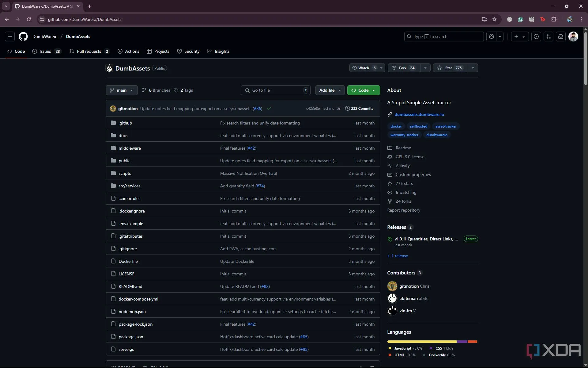Open the global issues icon in header
The height and width of the screenshot is (368, 588).
pos(536,36)
